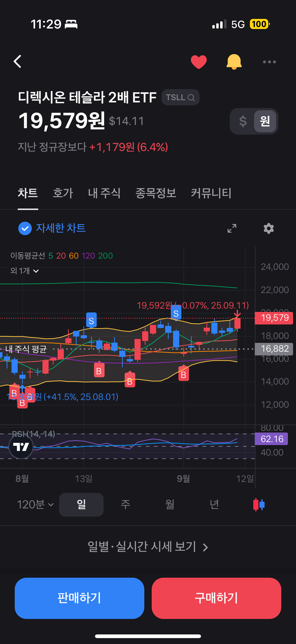
Task: Open 일별·실시간 시세 보기 link
Action: click(148, 547)
